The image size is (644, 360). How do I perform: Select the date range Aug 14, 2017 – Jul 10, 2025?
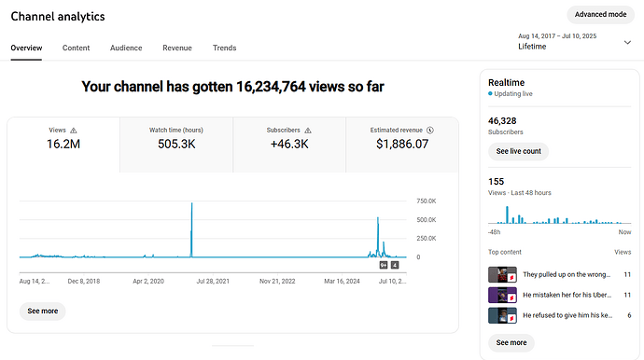click(x=557, y=36)
